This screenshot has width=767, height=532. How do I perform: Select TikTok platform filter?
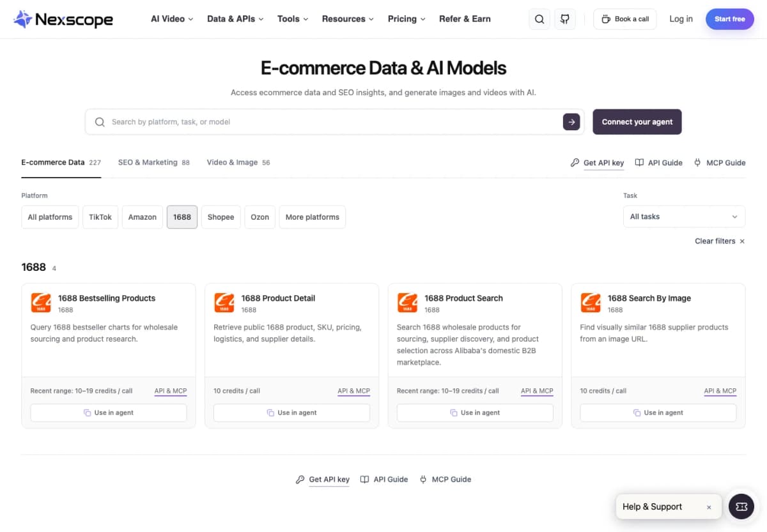point(100,217)
